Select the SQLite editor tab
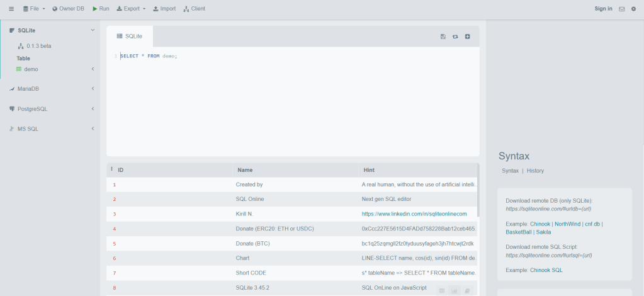The width and height of the screenshot is (644, 296). pos(130,37)
